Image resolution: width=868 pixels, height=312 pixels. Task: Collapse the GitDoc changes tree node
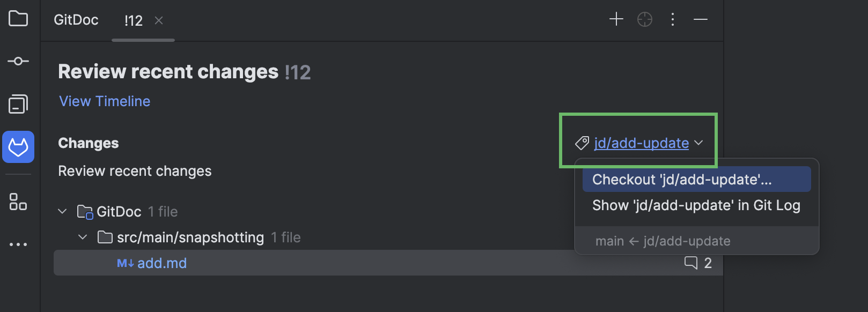tap(62, 211)
